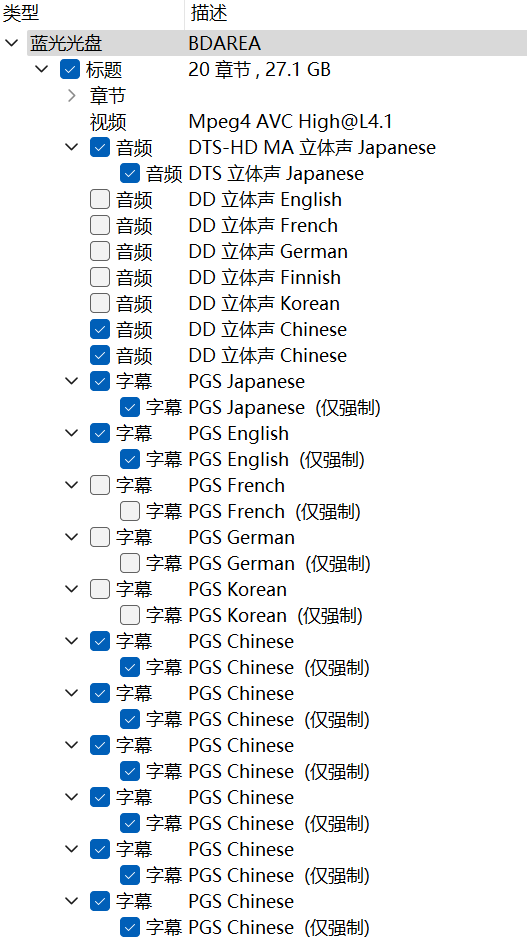Expand the 章节 chapters node
This screenshot has width=527, height=942.
pyautogui.click(x=72, y=96)
